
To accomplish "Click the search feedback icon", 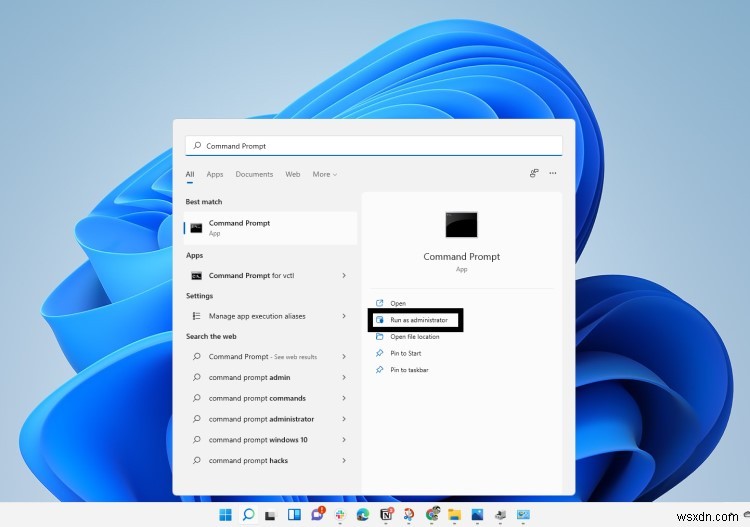I will click(x=534, y=173).
